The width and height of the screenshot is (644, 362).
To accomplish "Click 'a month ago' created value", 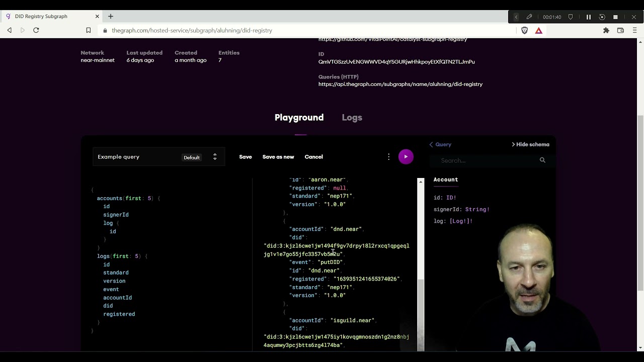I will [191, 60].
